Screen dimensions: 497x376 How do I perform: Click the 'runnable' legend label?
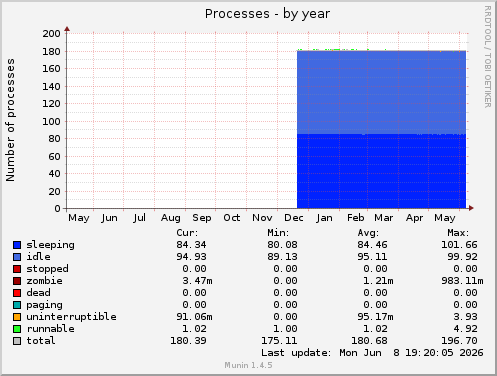click(50, 329)
